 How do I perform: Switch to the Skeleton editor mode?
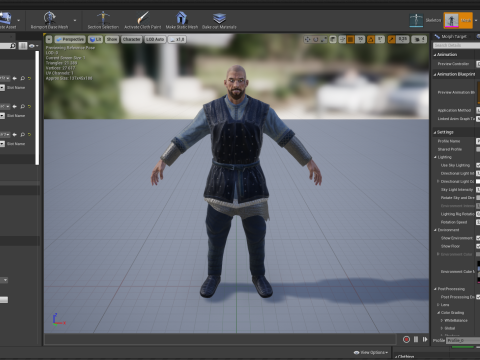pyautogui.click(x=425, y=20)
